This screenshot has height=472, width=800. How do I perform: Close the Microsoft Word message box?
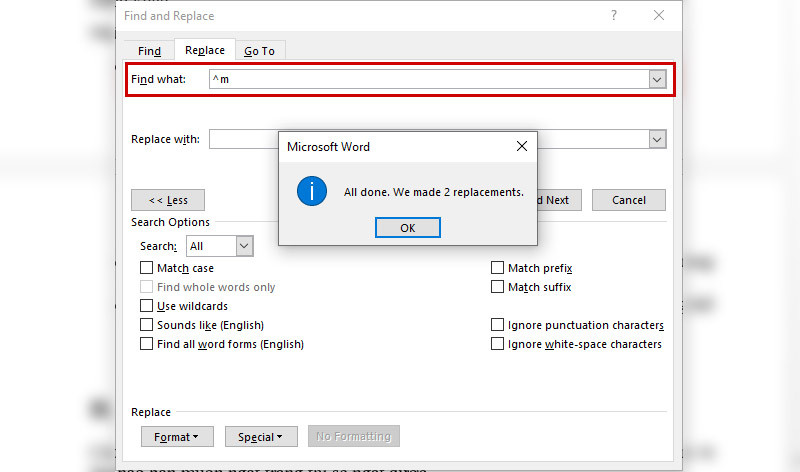click(521, 146)
